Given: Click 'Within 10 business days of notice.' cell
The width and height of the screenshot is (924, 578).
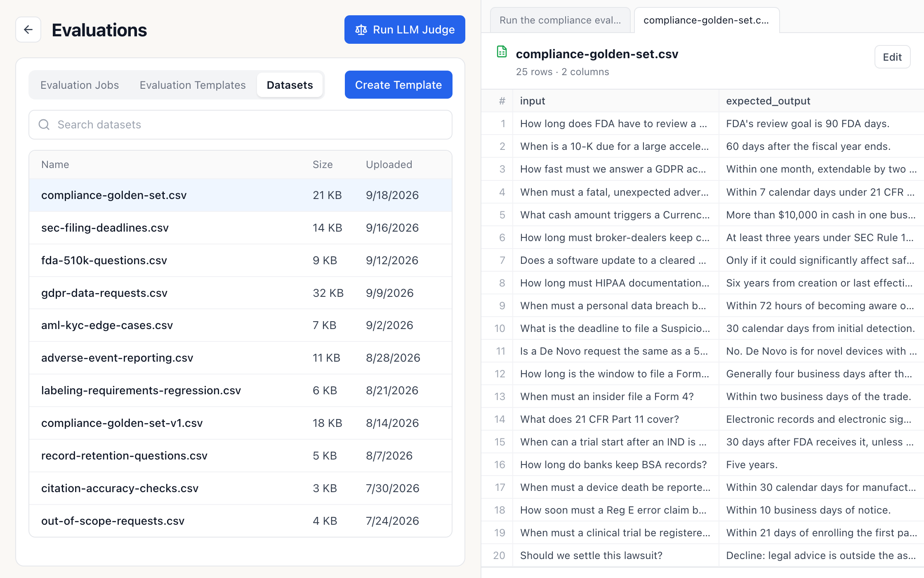Looking at the screenshot, I should [821, 510].
